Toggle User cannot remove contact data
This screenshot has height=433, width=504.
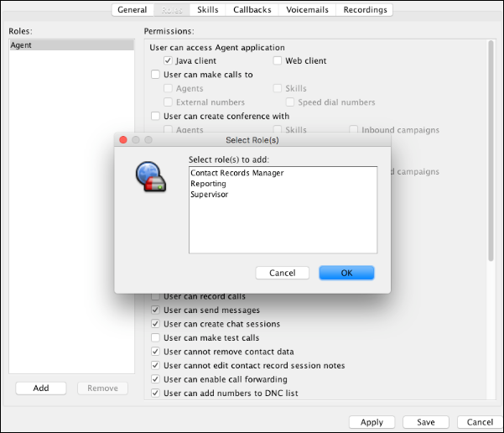click(155, 352)
